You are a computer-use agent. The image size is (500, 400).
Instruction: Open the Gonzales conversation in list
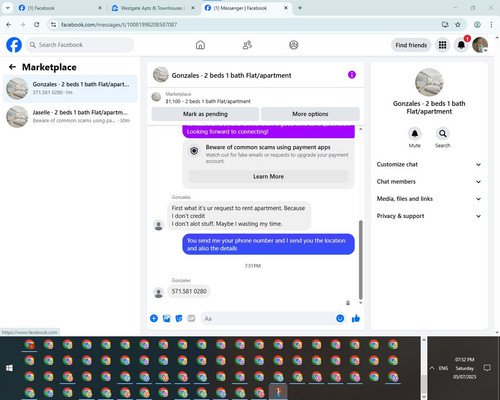[x=70, y=89]
